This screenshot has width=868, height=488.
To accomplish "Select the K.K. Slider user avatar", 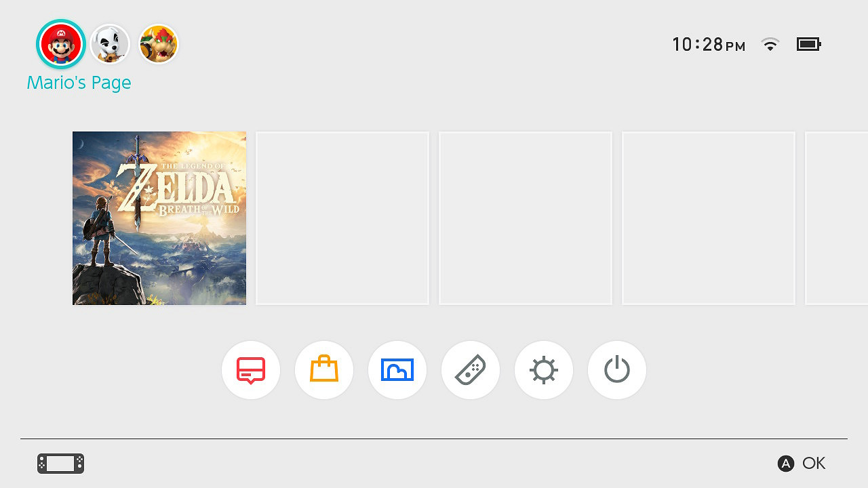I will pos(110,44).
